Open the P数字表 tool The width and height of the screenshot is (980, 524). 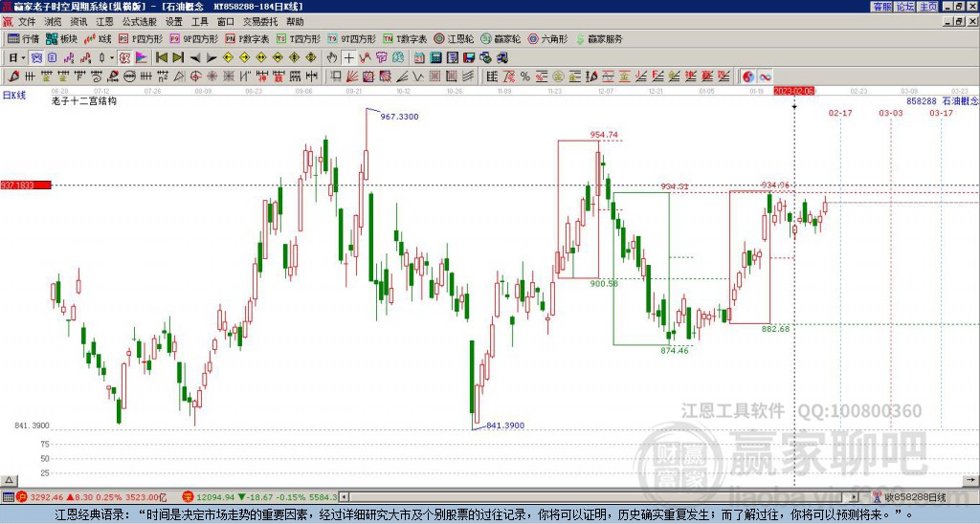click(x=247, y=38)
